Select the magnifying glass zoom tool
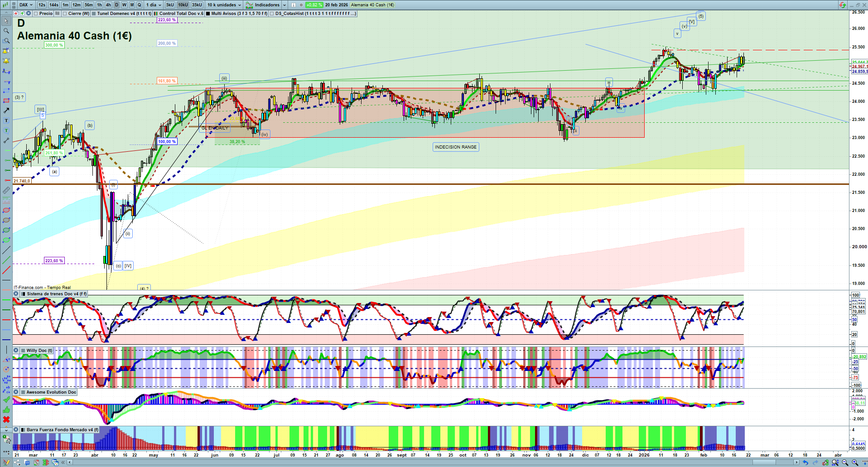Viewport: 868px width, 467px height. click(x=6, y=31)
